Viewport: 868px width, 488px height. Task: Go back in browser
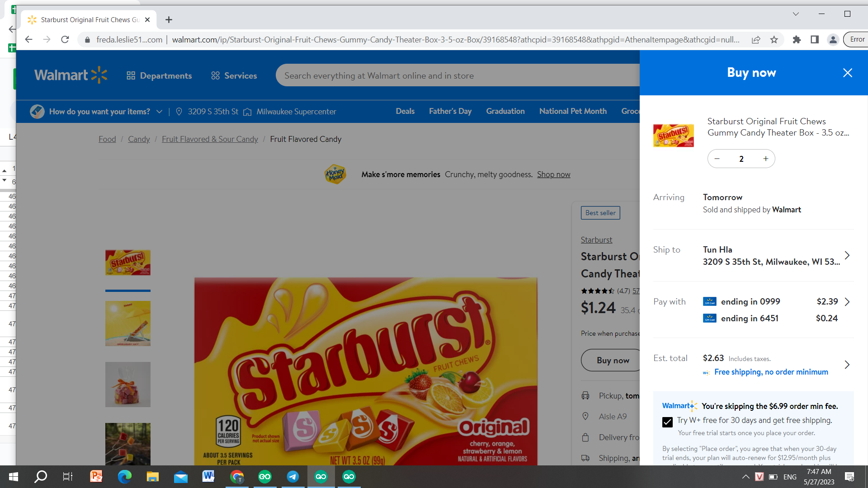(28, 40)
